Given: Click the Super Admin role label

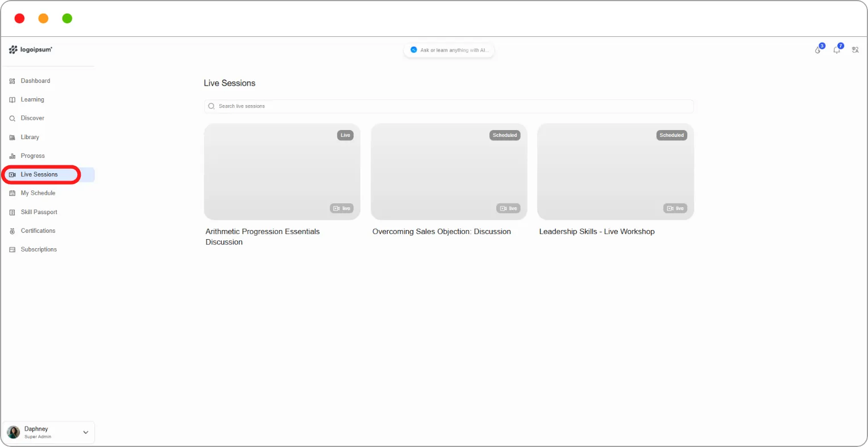Looking at the screenshot, I should coord(38,437).
